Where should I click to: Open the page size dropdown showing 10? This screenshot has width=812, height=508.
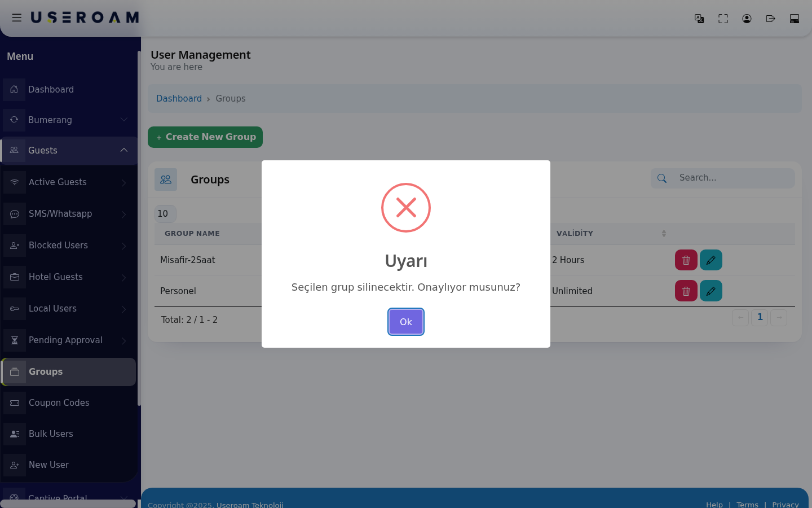tap(165, 214)
